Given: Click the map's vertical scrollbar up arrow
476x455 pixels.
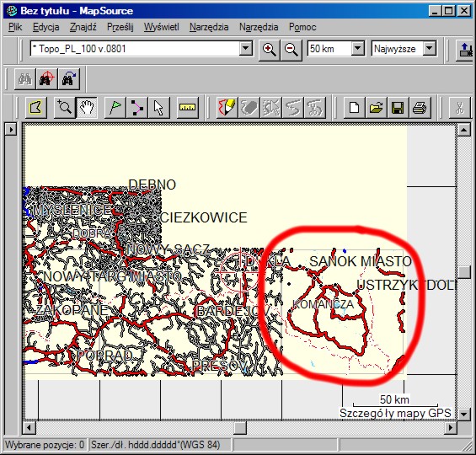Looking at the screenshot, I should tap(463, 131).
